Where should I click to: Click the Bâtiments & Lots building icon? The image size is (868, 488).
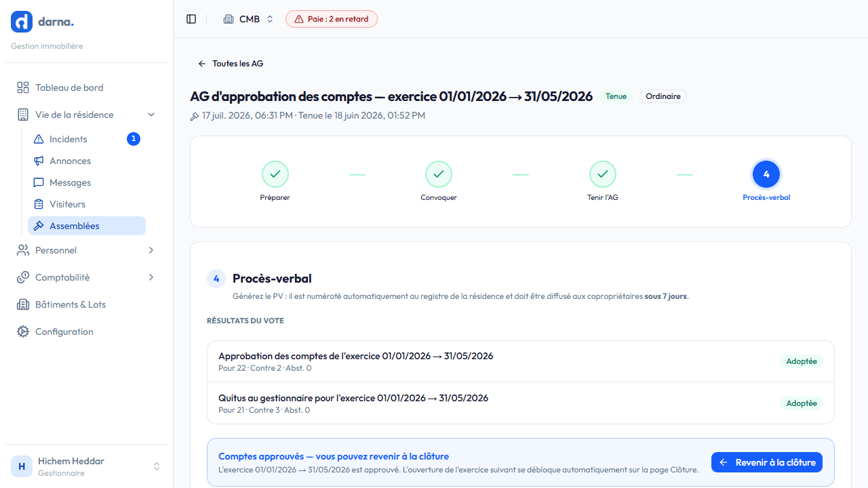tap(23, 304)
